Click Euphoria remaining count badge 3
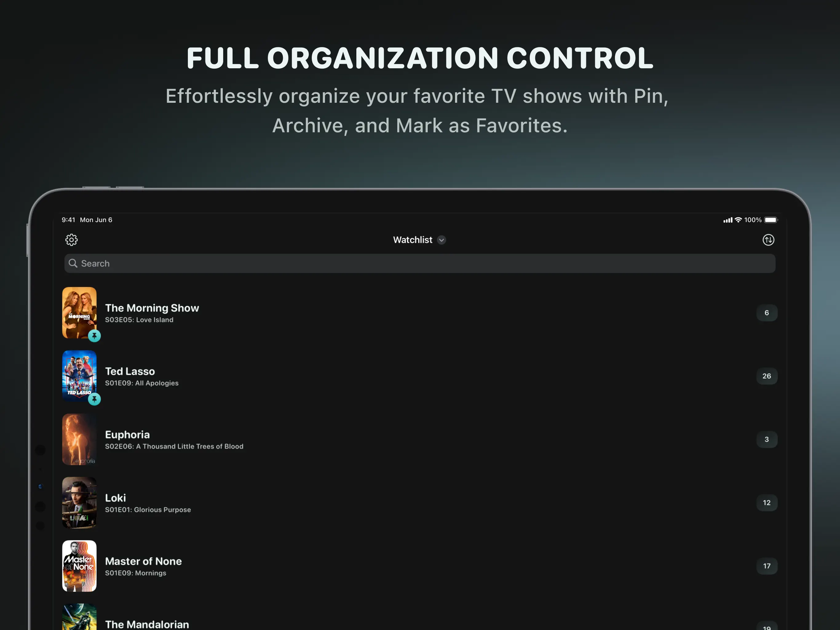Screen dimensions: 840x630 click(766, 439)
